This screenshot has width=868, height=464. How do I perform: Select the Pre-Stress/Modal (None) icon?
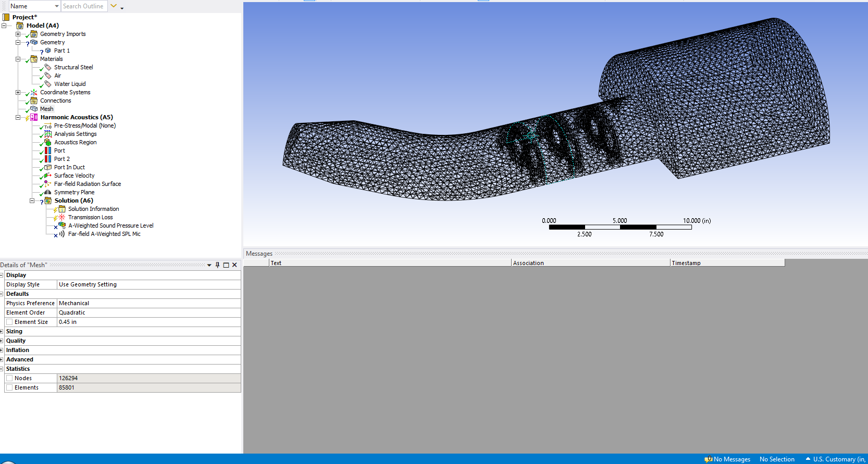[48, 126]
